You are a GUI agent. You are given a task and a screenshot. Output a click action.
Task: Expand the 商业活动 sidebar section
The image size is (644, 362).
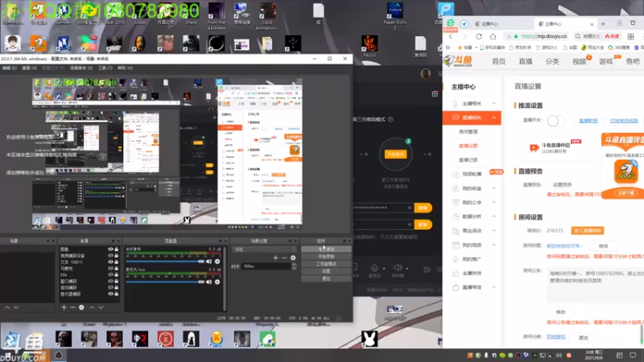pyautogui.click(x=493, y=231)
